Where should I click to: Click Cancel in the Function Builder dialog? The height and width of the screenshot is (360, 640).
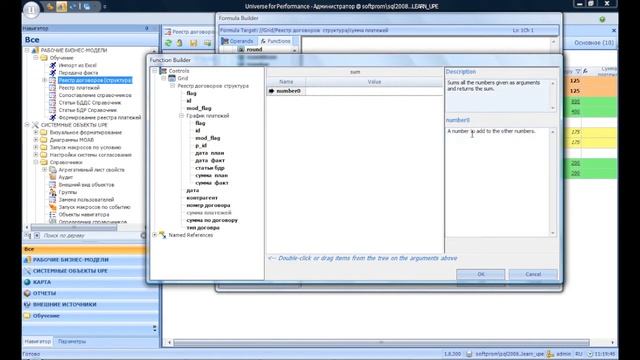tap(533, 274)
